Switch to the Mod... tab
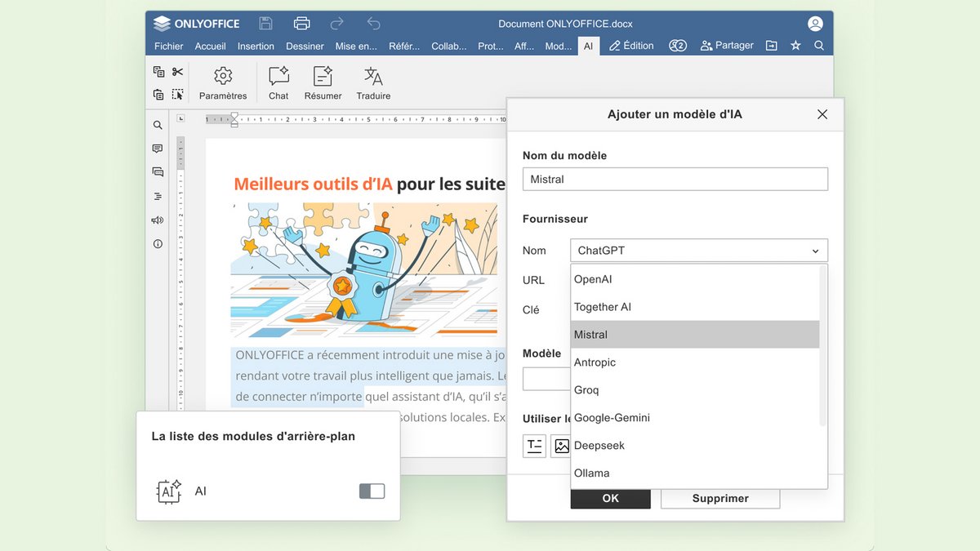The image size is (980, 551). click(559, 47)
